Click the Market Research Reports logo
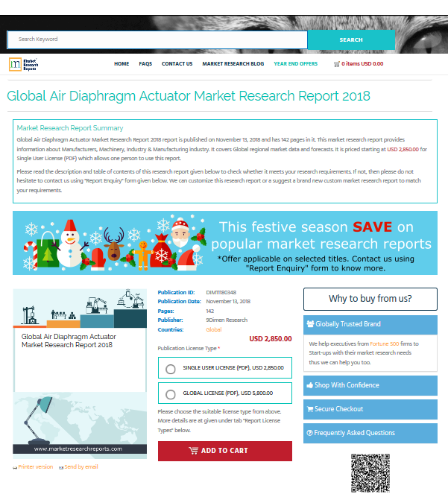Image resolution: width=448 pixels, height=497 pixels. pyautogui.click(x=23, y=64)
